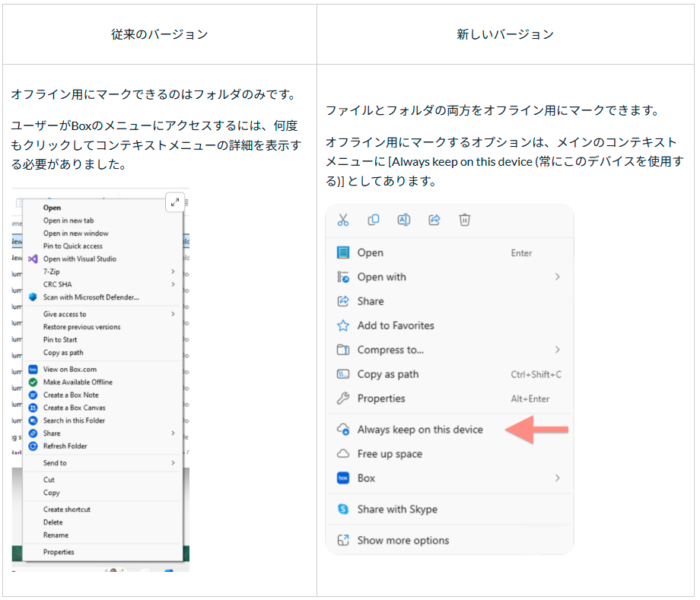The image size is (700, 600).
Task: Expand the Send to submenu
Action: [173, 462]
